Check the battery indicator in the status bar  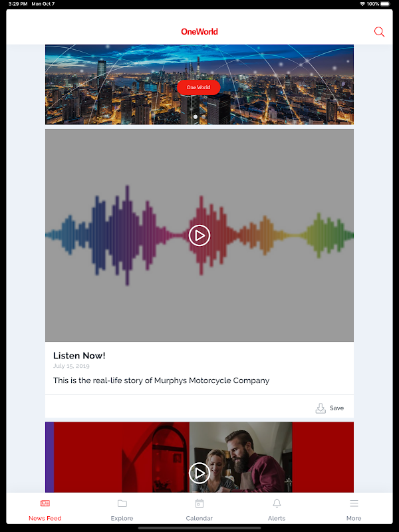pyautogui.click(x=386, y=4)
